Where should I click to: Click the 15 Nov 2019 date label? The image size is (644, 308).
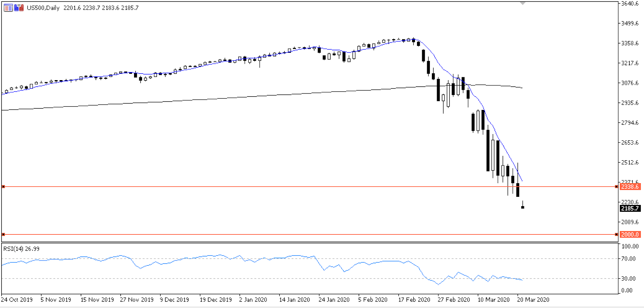pos(97,300)
